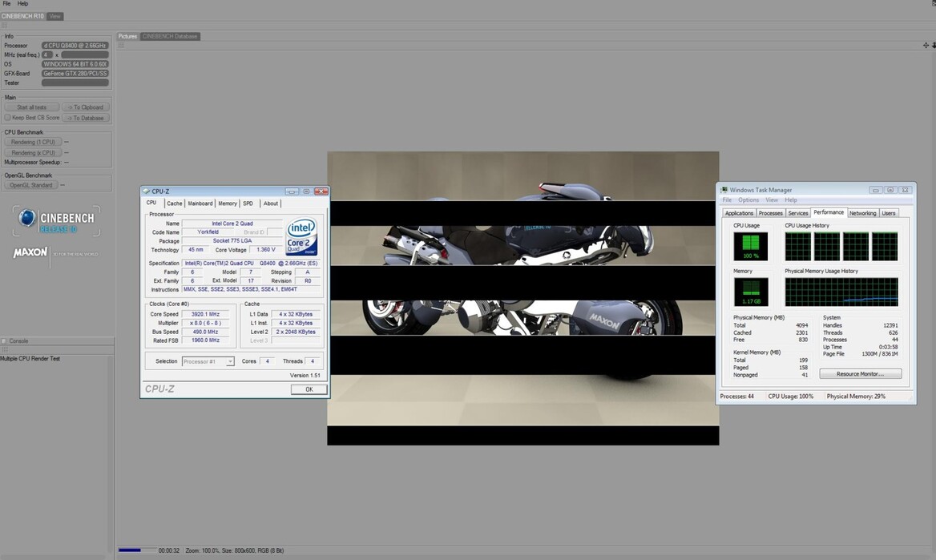Screen dimensions: 936x560
Task: Switch to Users tab in Task Manager
Action: [889, 213]
